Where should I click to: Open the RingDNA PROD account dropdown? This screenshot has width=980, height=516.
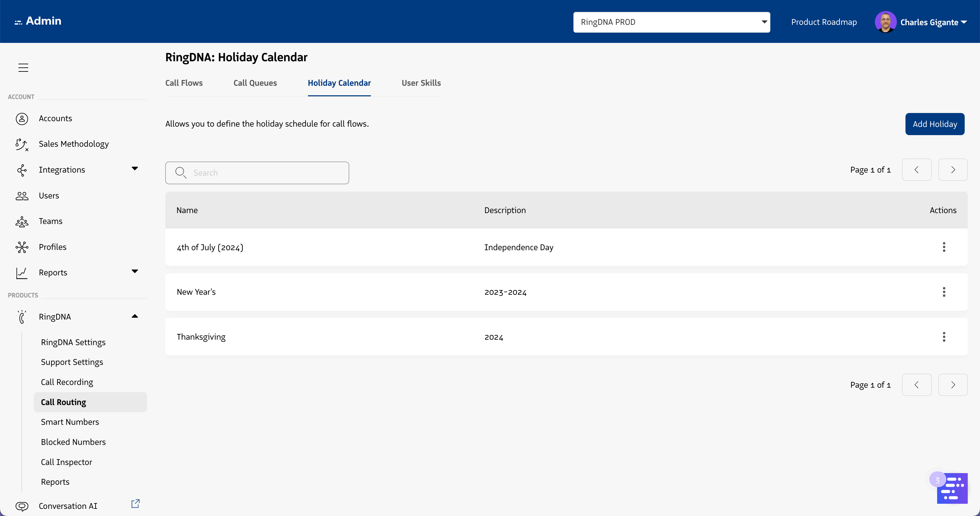(671, 22)
